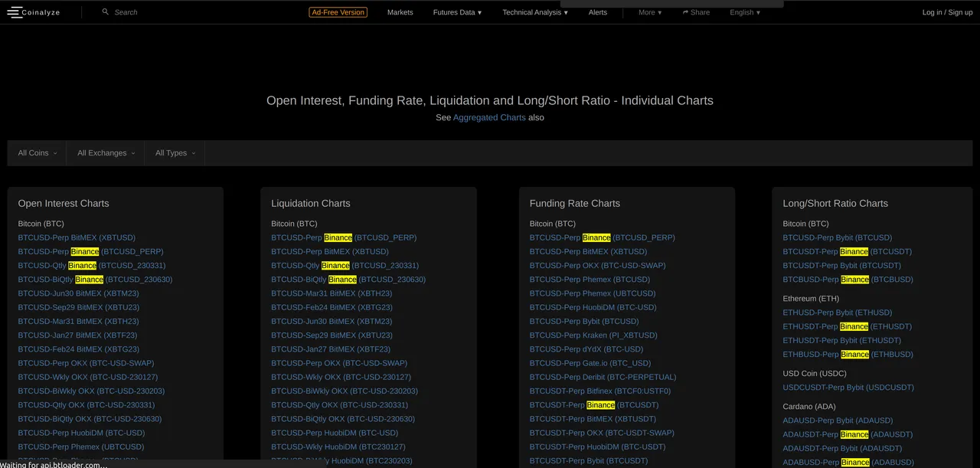Open BTCUSD-Mar31 BitMEX (XBTH23) open interest link
The image size is (980, 468).
click(x=79, y=321)
